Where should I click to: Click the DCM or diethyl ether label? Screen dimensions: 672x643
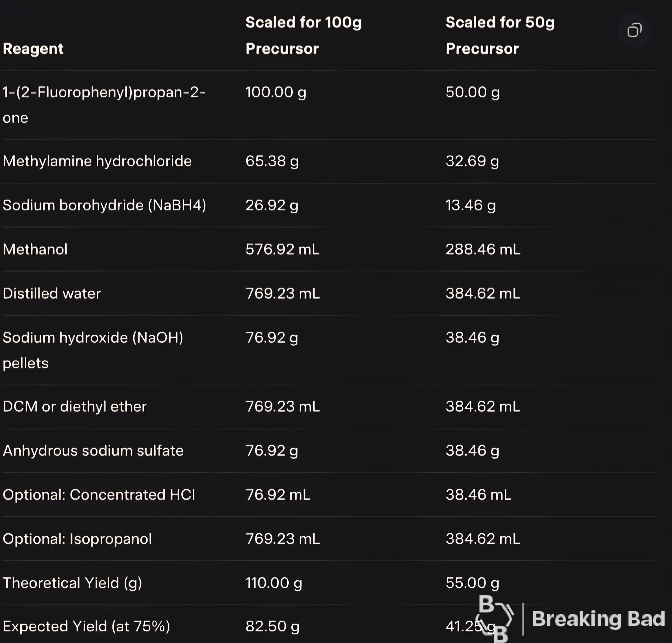coord(75,406)
